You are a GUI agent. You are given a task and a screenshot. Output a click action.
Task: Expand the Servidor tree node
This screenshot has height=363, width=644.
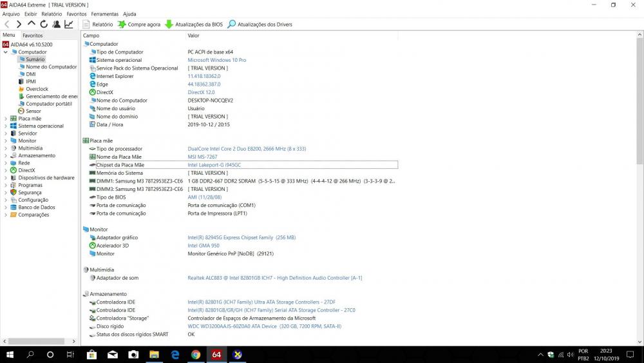click(5, 133)
